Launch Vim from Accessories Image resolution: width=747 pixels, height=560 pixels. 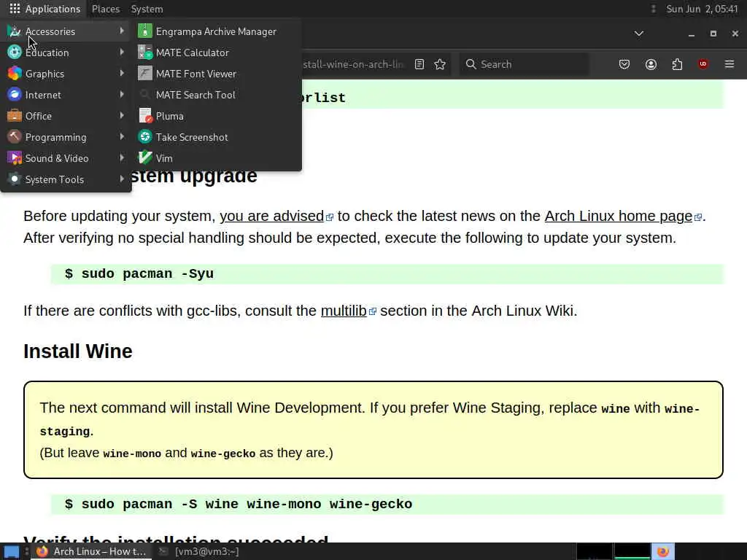tap(217, 158)
